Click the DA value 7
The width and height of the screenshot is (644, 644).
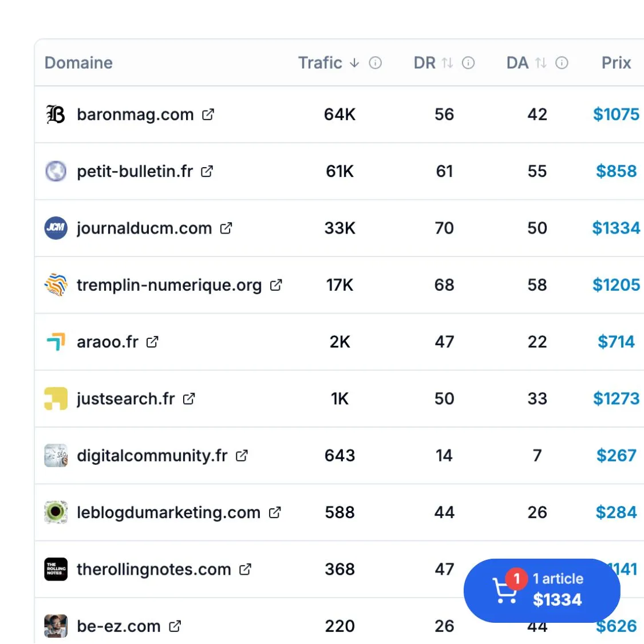coord(537,456)
